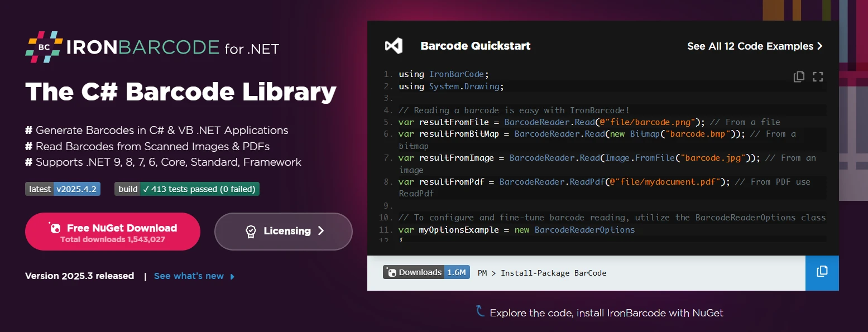Open the Licensing button label
868x332 pixels.
(x=287, y=231)
